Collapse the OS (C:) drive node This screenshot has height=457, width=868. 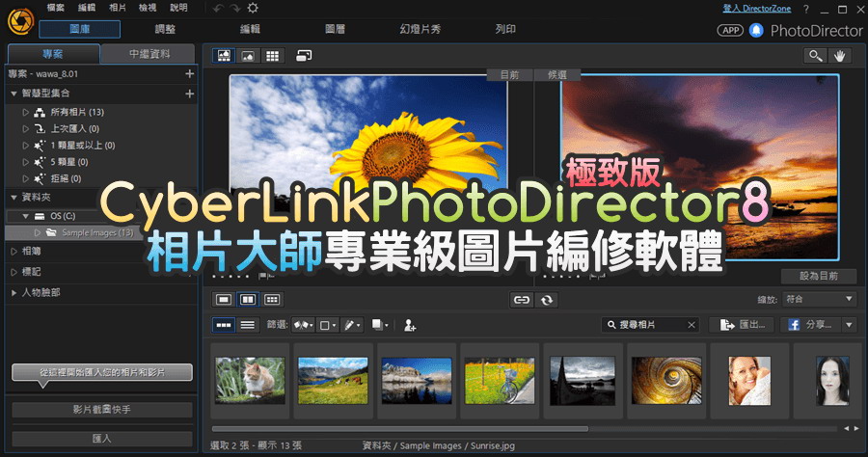pos(25,216)
